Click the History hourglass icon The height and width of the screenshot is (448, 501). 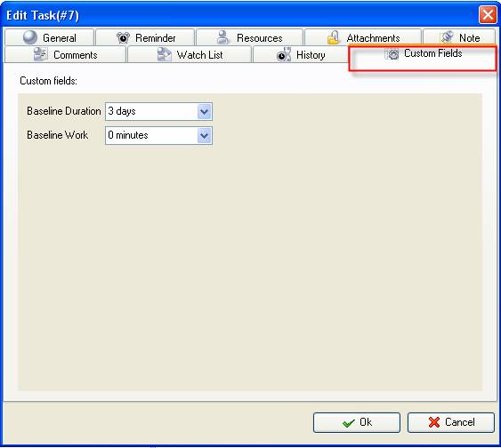(284, 54)
